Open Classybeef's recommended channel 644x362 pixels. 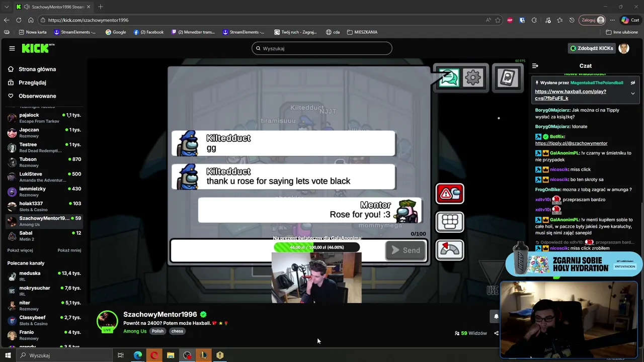pyautogui.click(x=44, y=320)
